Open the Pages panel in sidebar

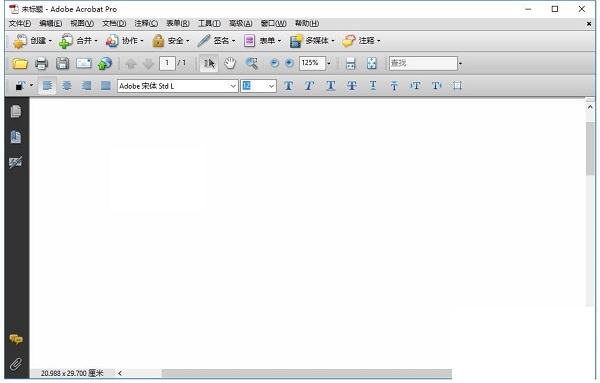point(16,112)
